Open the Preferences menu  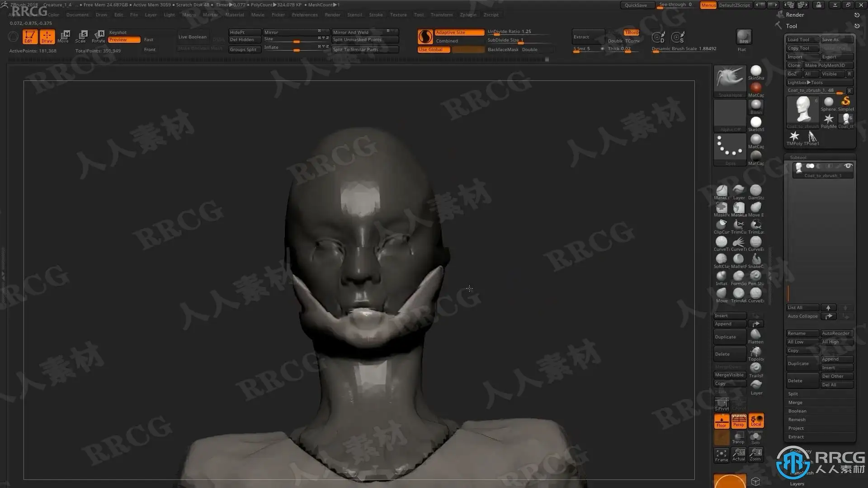click(304, 14)
